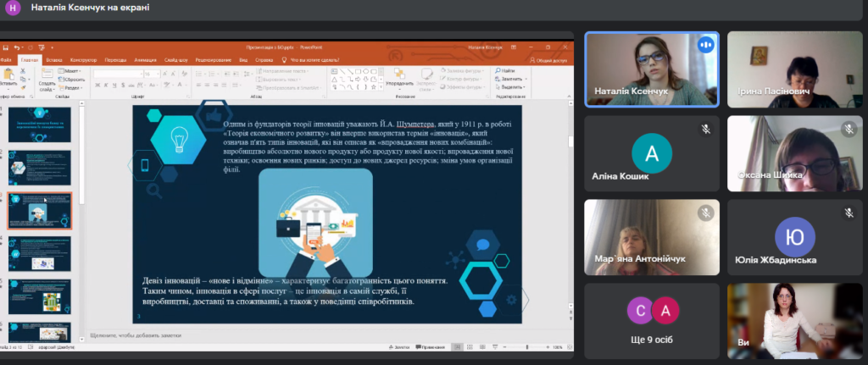Click the Создать слайд new slide icon
The width and height of the screenshot is (868, 365).
(47, 75)
